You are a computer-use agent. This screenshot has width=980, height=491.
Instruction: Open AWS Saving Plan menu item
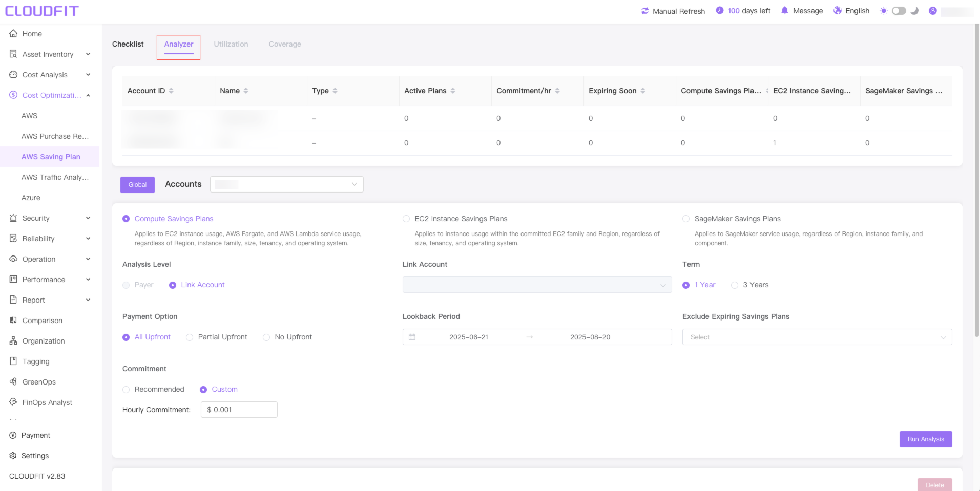point(50,157)
